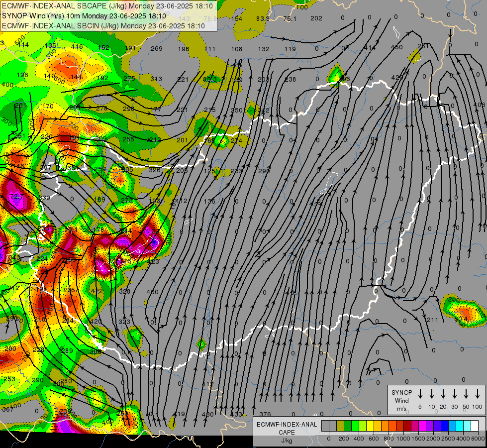The width and height of the screenshot is (487, 448).
Task: Select the yellow-green swatch after 400
Action: 363,426
